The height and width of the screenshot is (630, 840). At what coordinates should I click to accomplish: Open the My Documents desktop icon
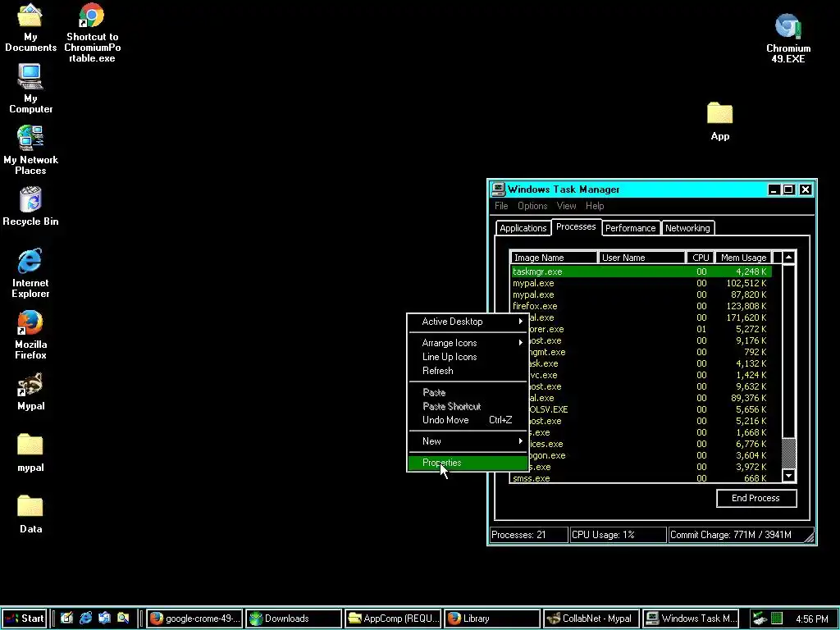[x=30, y=28]
